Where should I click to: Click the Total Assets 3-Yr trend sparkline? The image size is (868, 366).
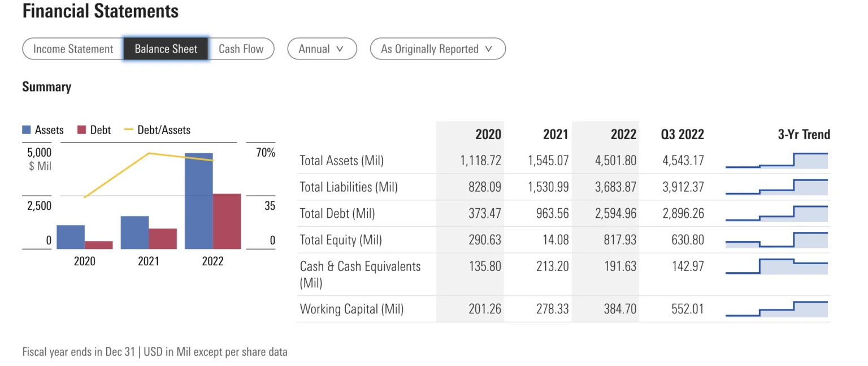(776, 161)
